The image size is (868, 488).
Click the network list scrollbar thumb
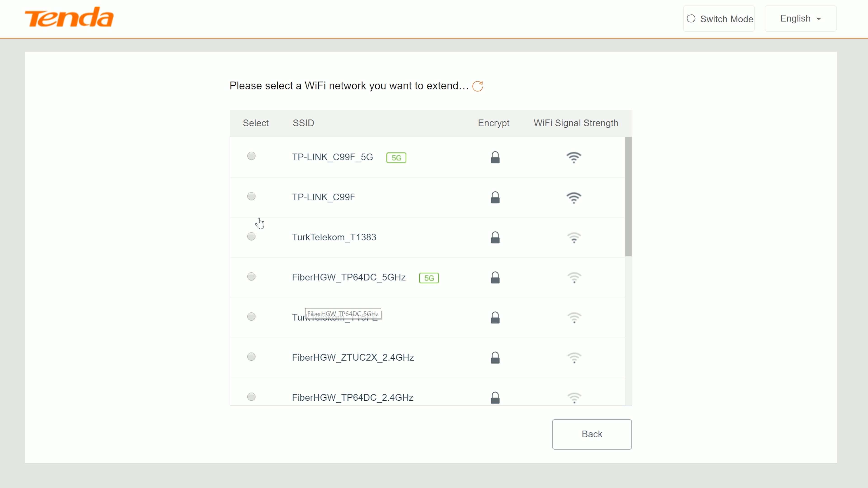pos(628,196)
